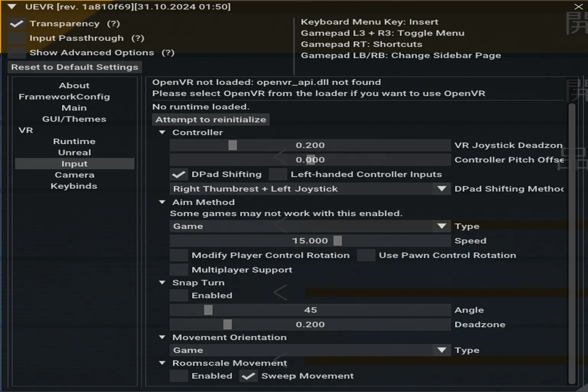Collapse the Movement Orientation section
The height and width of the screenshot is (392, 588).
(x=162, y=338)
